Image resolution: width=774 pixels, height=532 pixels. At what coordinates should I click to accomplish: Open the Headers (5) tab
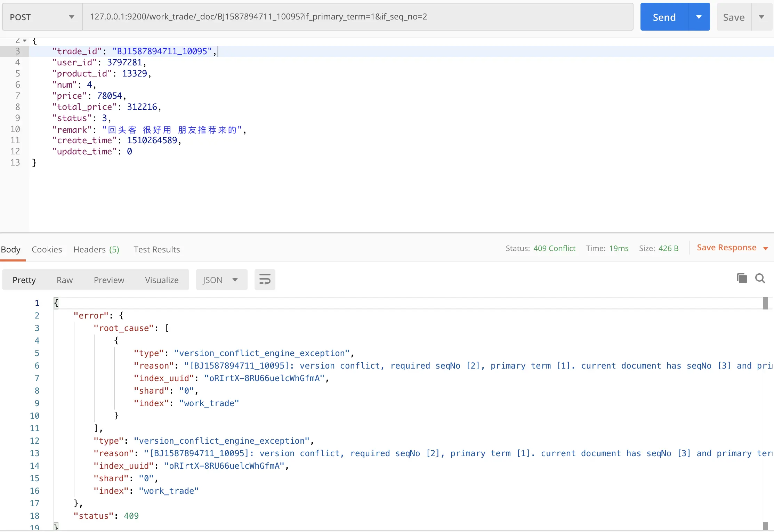coord(96,249)
